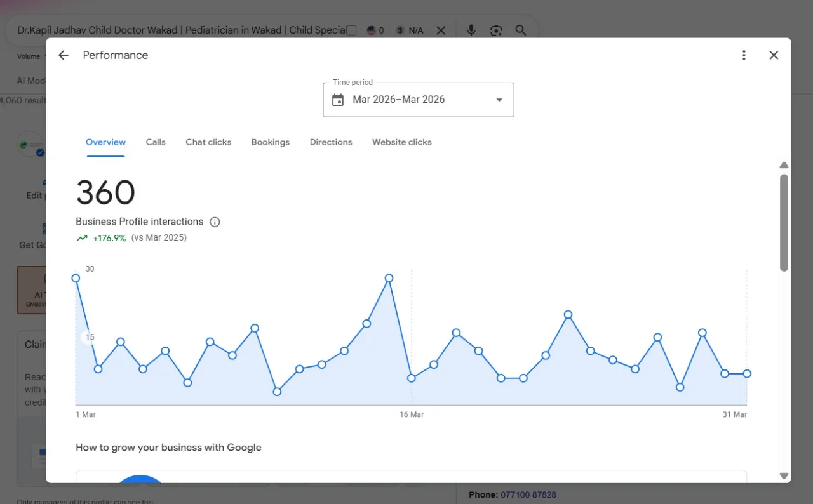The image size is (813, 504).
Task: Switch to the Calls tab
Action: 156,142
